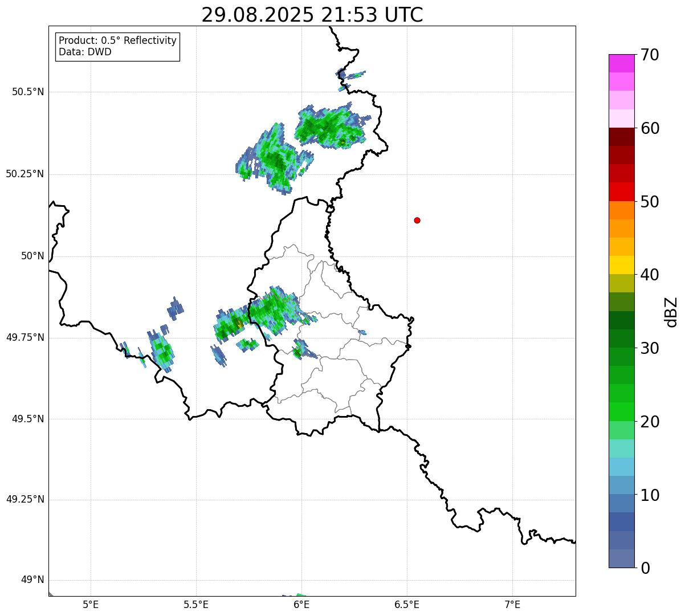The height and width of the screenshot is (616, 685).
Task: Click the dark maroon colorbar segment below 60
Action: [622, 137]
